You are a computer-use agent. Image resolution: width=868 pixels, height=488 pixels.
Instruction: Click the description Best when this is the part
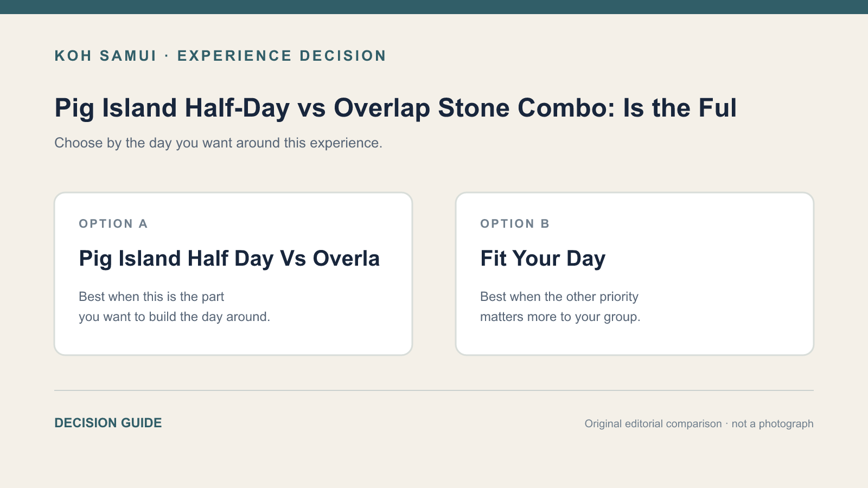[x=151, y=297]
